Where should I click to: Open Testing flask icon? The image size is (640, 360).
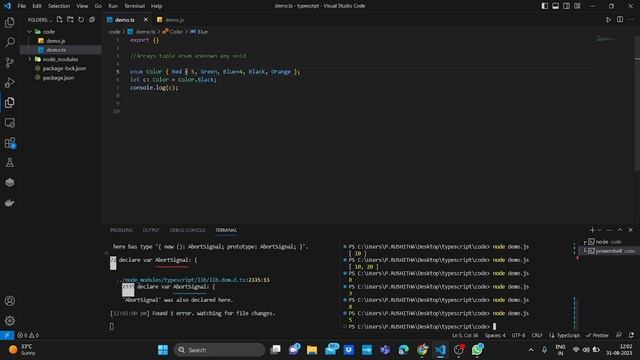[x=9, y=162]
